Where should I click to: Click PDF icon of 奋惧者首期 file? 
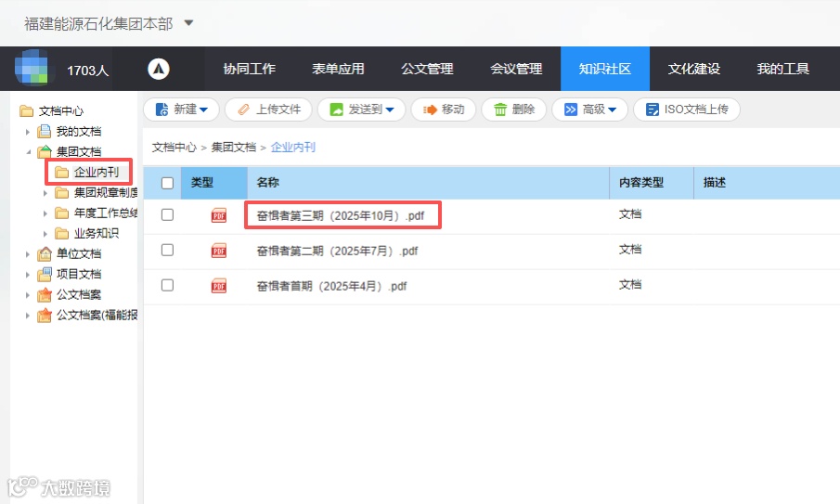point(219,286)
